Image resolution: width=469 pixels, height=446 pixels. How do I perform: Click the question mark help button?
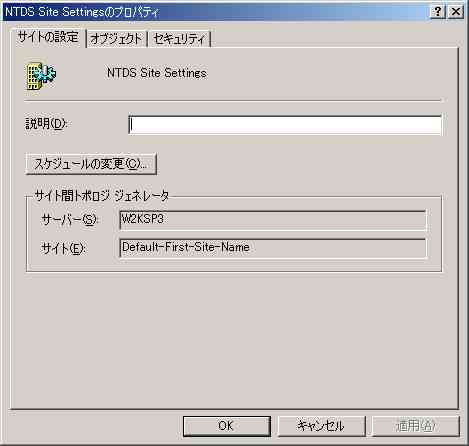pyautogui.click(x=438, y=12)
